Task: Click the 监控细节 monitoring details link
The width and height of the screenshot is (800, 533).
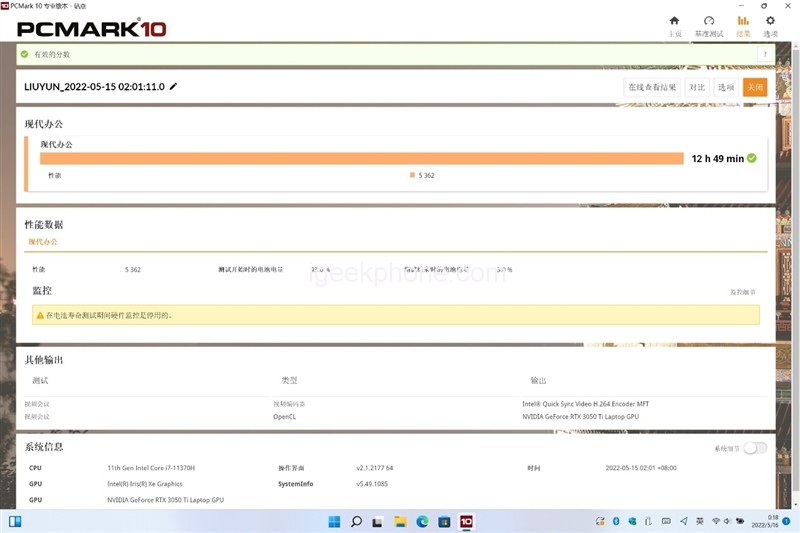Action: (x=742, y=292)
